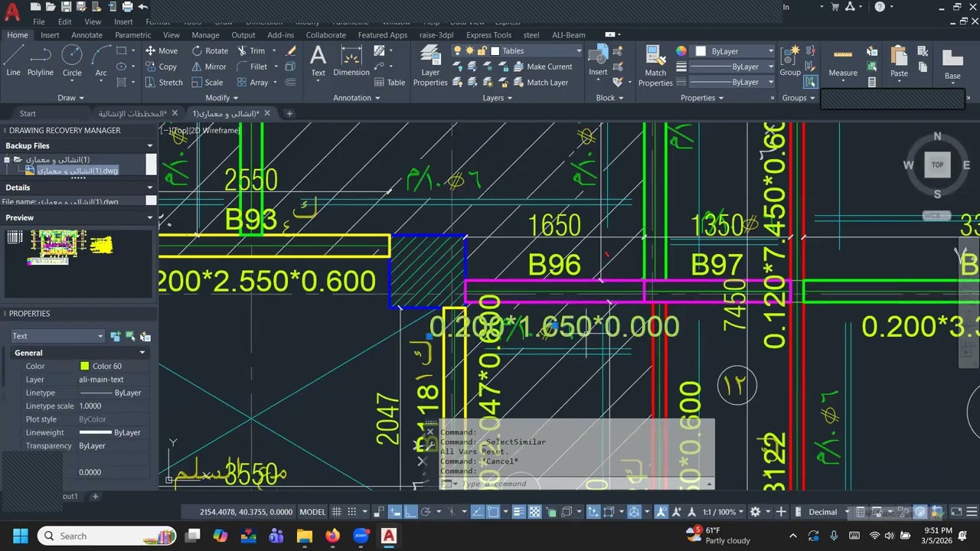Expand the Tables layer dropdown

[535, 51]
